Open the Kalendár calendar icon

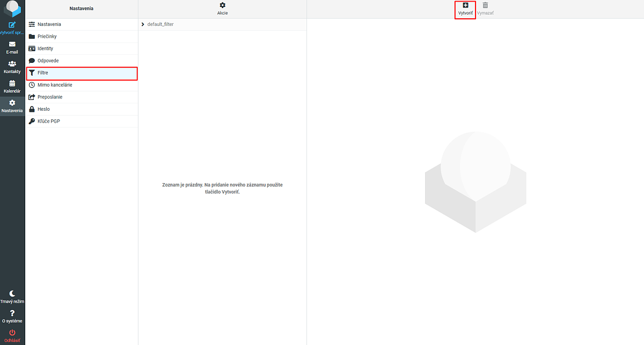(x=12, y=83)
